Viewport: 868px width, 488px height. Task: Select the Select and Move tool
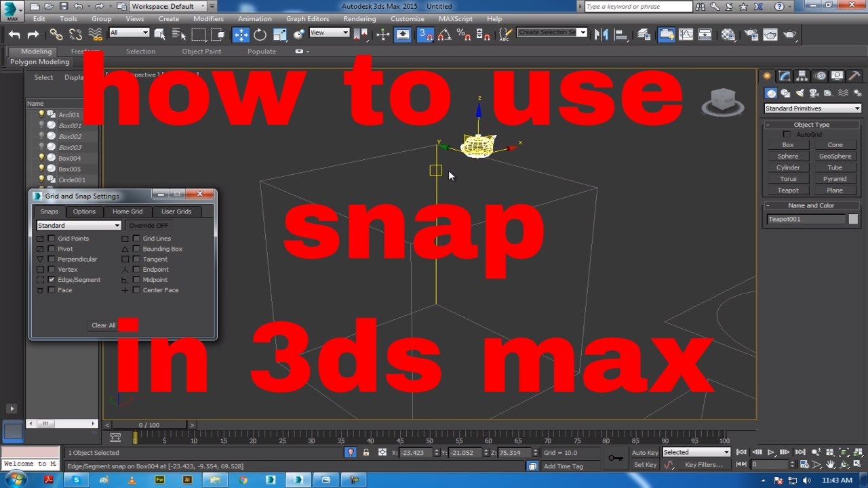pos(241,35)
